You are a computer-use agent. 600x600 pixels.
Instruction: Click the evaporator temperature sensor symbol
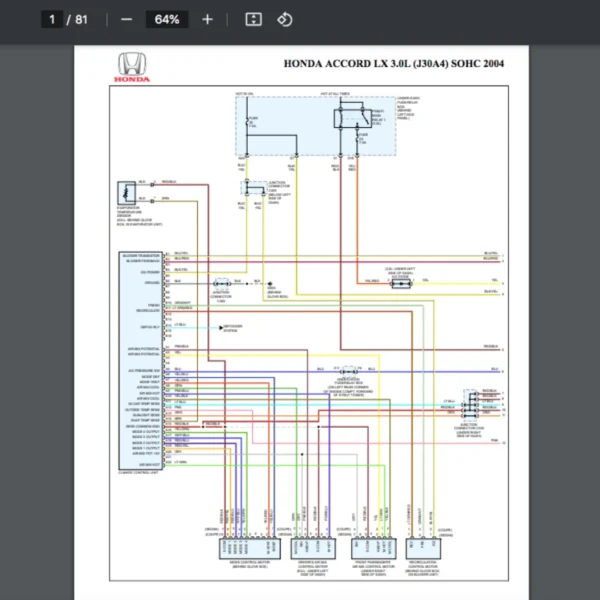click(128, 192)
